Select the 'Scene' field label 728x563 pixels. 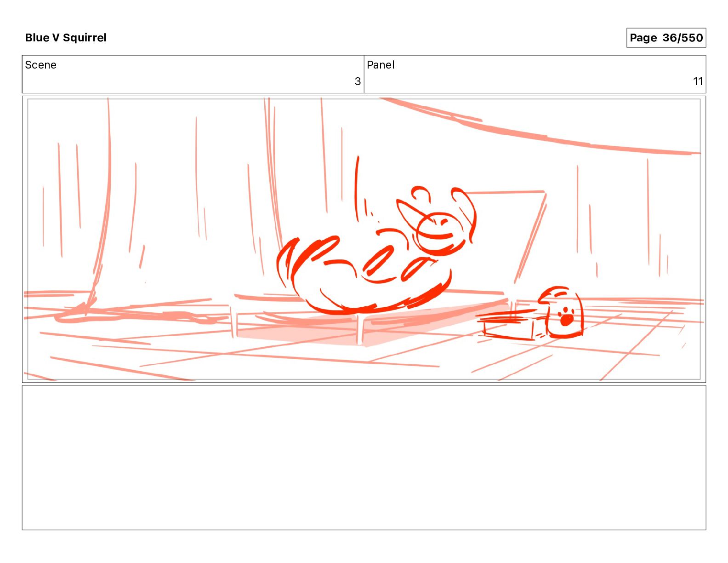41,65
